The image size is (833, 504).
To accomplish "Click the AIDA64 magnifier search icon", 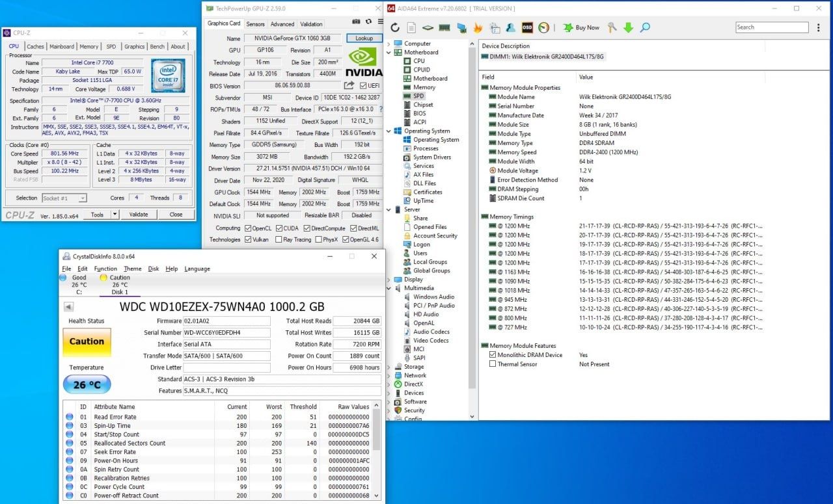I will tap(645, 27).
